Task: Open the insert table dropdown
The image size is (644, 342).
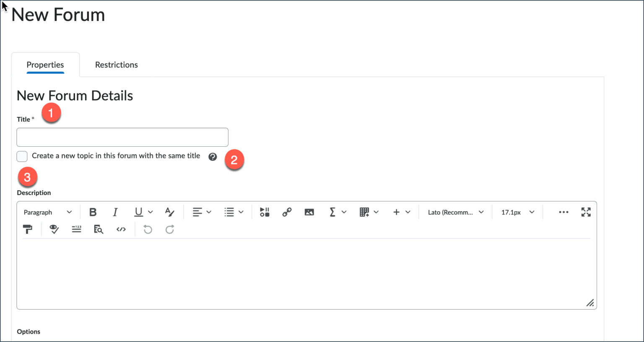Action: coord(369,212)
